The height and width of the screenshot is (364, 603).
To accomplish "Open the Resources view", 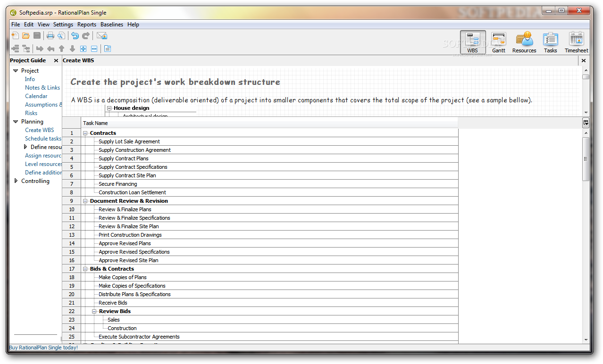I will (524, 42).
